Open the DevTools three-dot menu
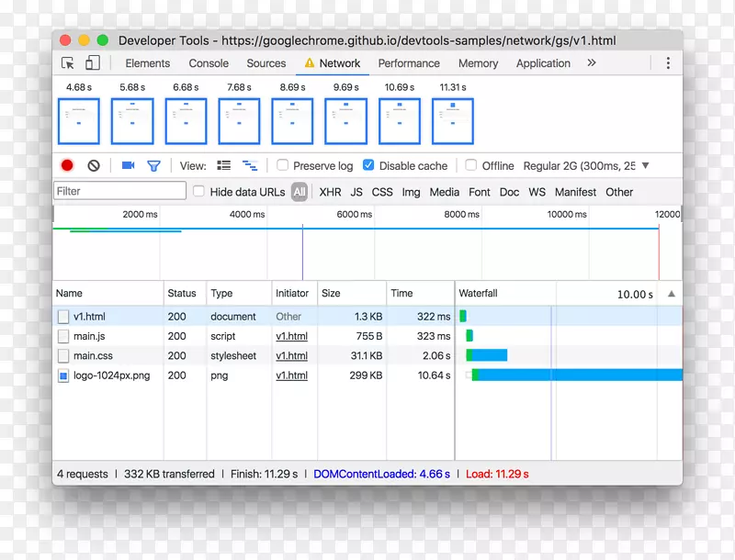 pyautogui.click(x=668, y=63)
